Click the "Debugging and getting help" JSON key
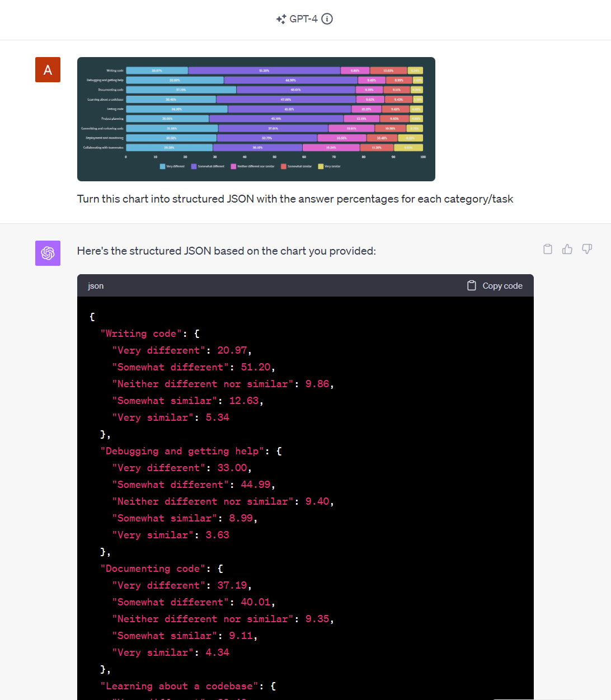The image size is (611, 700). click(182, 451)
